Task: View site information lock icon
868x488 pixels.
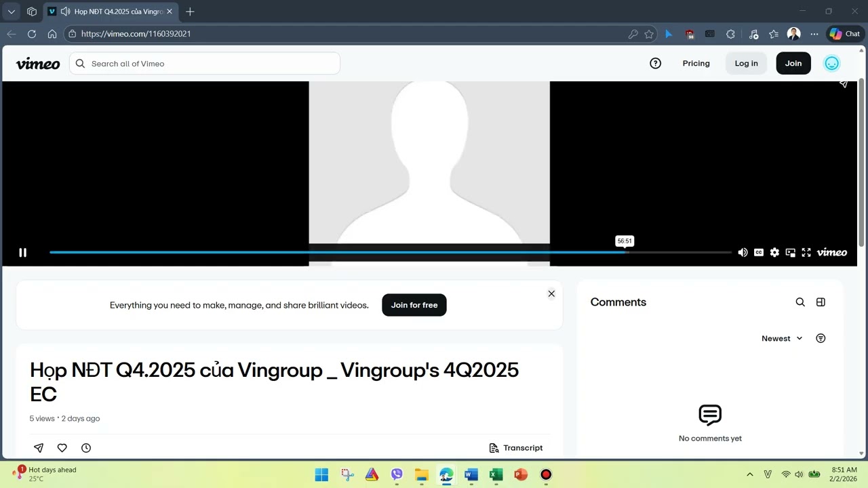Action: [x=73, y=34]
